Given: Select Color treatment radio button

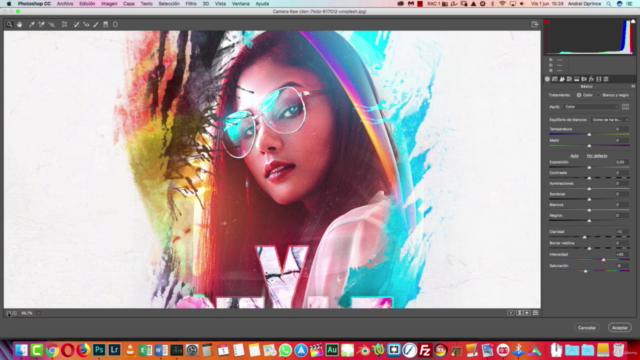Looking at the screenshot, I should coord(579,95).
